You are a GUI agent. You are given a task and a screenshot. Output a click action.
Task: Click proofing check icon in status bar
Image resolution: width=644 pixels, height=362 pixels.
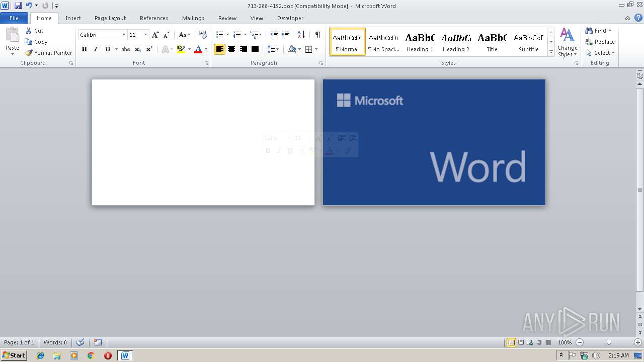pos(80,342)
